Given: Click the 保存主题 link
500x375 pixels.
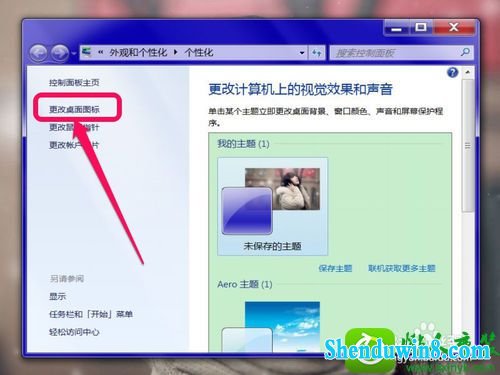Looking at the screenshot, I should pos(335,268).
